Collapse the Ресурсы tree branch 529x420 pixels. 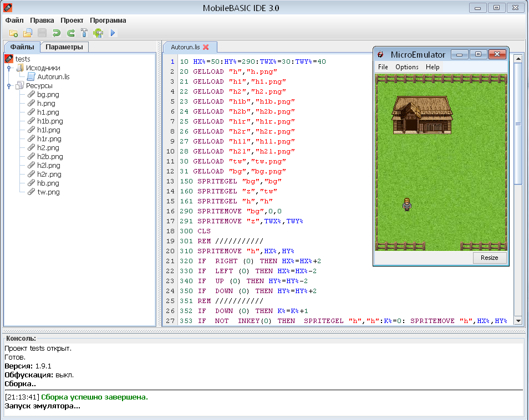[9, 85]
